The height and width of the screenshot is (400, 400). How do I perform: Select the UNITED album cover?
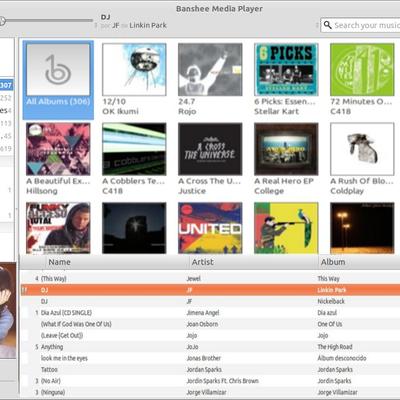coord(210,228)
